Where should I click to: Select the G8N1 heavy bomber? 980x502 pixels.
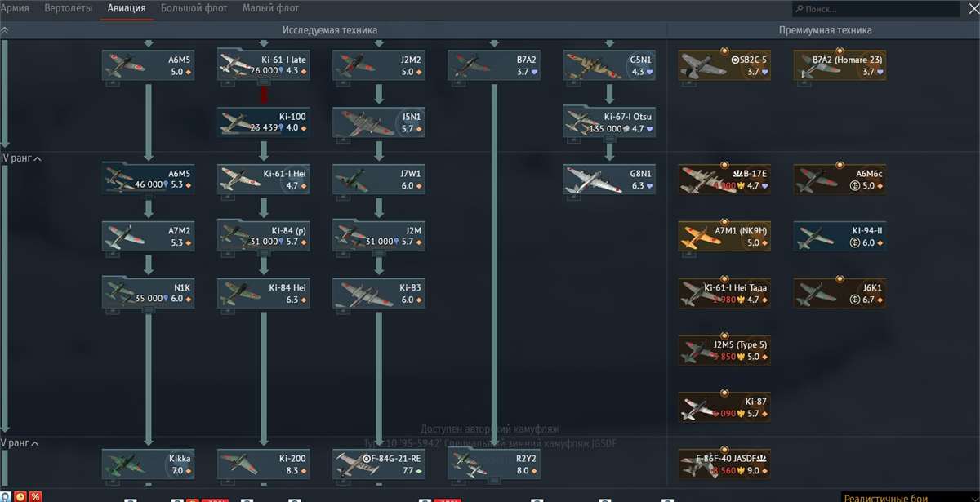pyautogui.click(x=609, y=179)
